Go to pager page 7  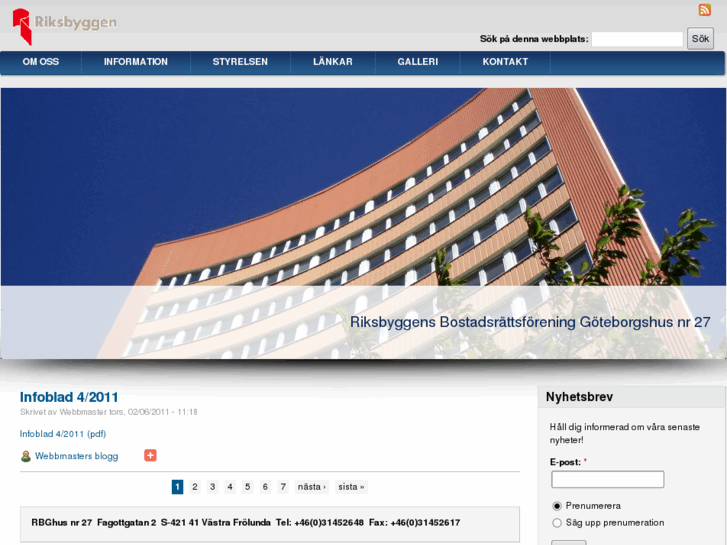click(x=283, y=487)
